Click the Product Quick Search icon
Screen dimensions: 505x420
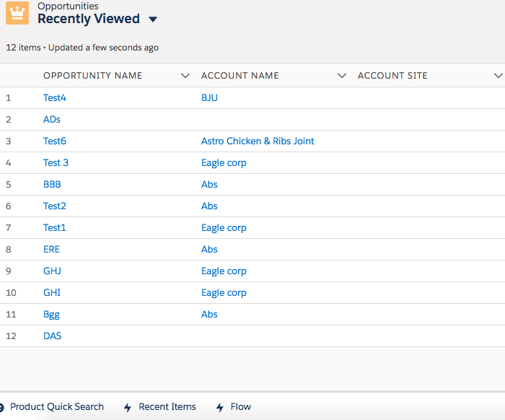tap(1, 407)
